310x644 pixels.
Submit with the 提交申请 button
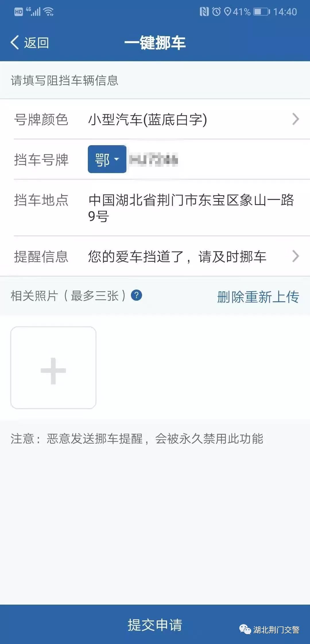155,625
